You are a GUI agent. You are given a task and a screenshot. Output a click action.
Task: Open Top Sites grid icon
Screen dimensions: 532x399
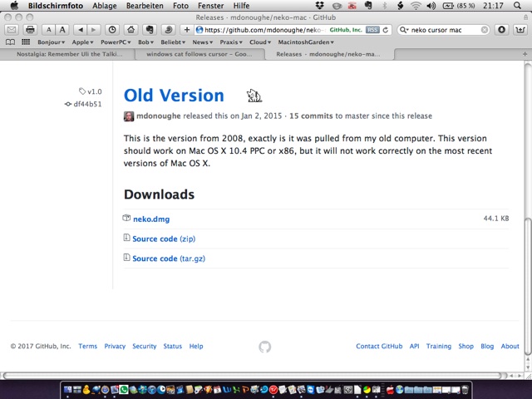(26, 42)
